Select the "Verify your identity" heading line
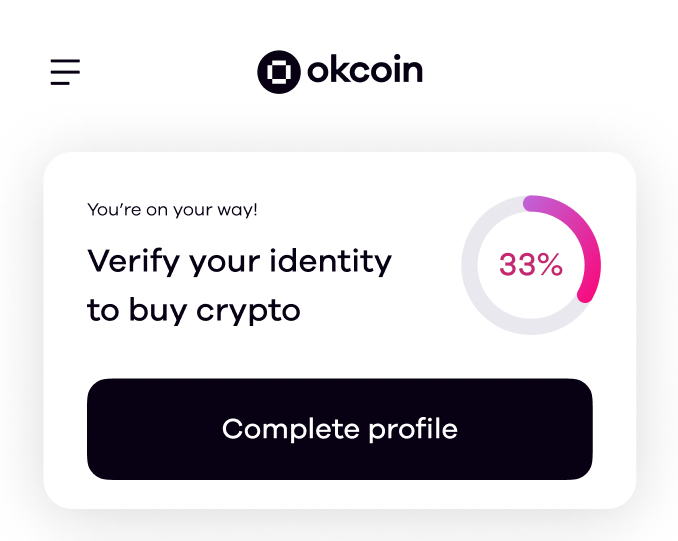The height and width of the screenshot is (541, 678). (240, 262)
